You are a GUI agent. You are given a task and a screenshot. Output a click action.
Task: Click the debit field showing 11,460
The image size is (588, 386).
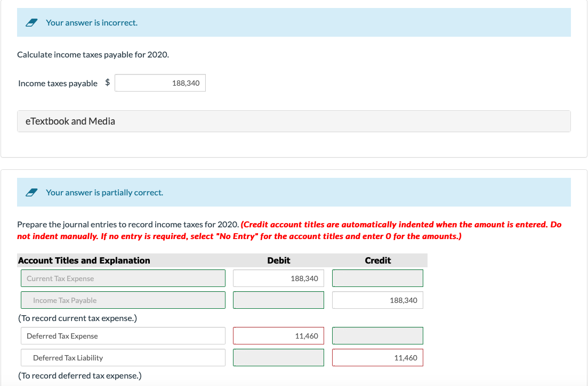coord(278,335)
